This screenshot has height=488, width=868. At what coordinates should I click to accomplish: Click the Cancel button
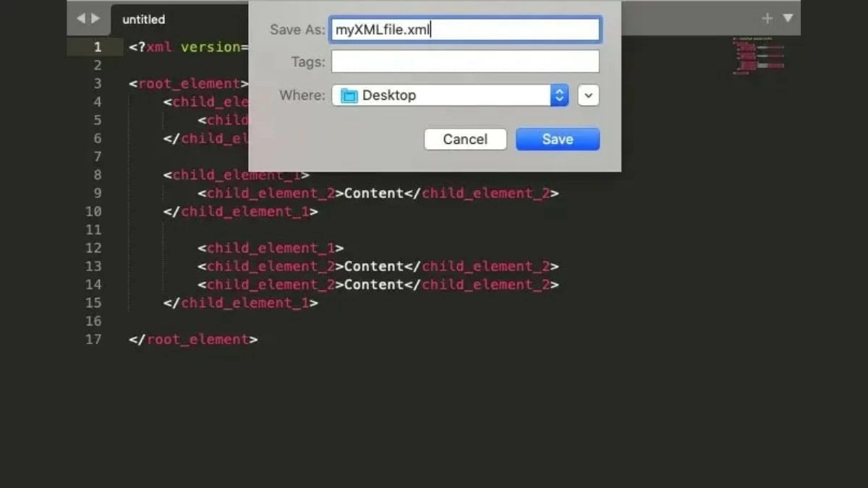465,139
